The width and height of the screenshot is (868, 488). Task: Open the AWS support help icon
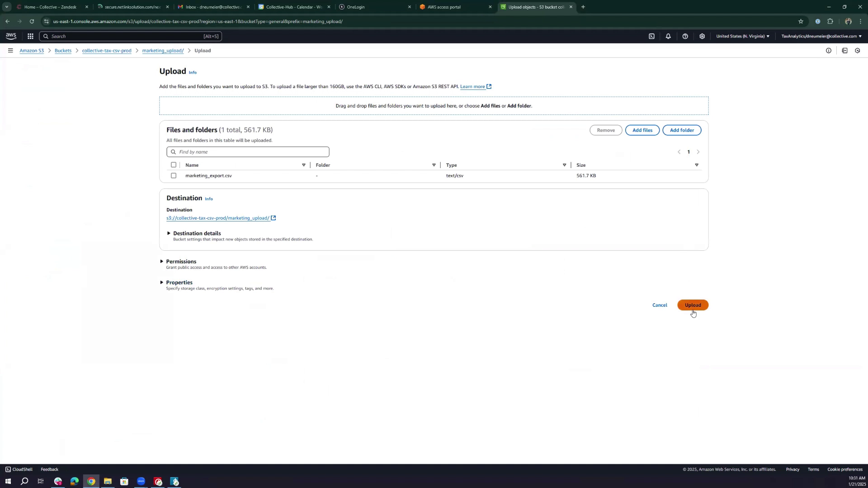685,36
